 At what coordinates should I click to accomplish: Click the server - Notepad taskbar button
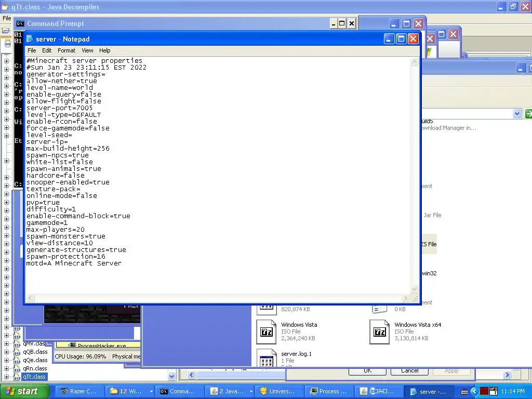[x=428, y=391]
